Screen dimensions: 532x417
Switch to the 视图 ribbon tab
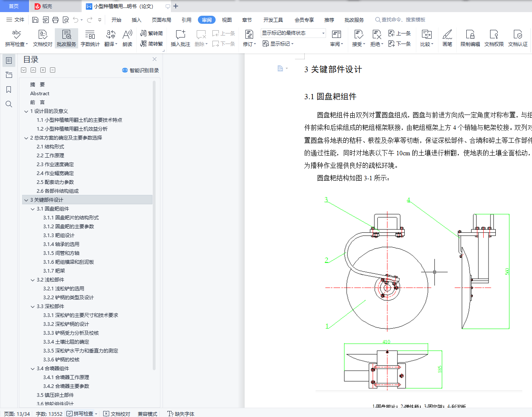click(227, 20)
